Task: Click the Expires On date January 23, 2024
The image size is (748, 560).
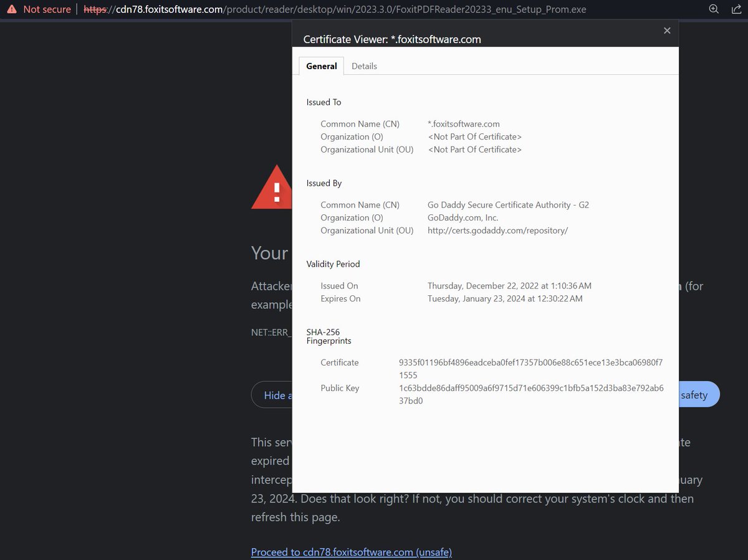Action: click(505, 298)
